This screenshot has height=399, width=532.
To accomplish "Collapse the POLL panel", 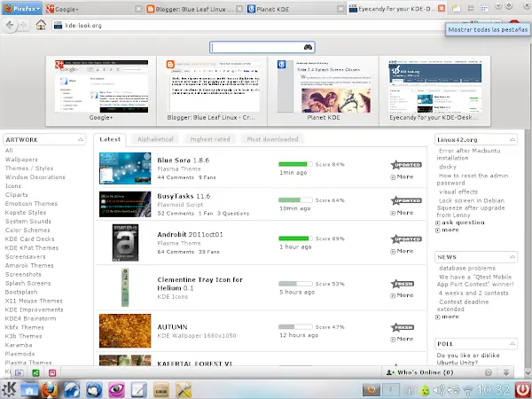I will point(512,344).
